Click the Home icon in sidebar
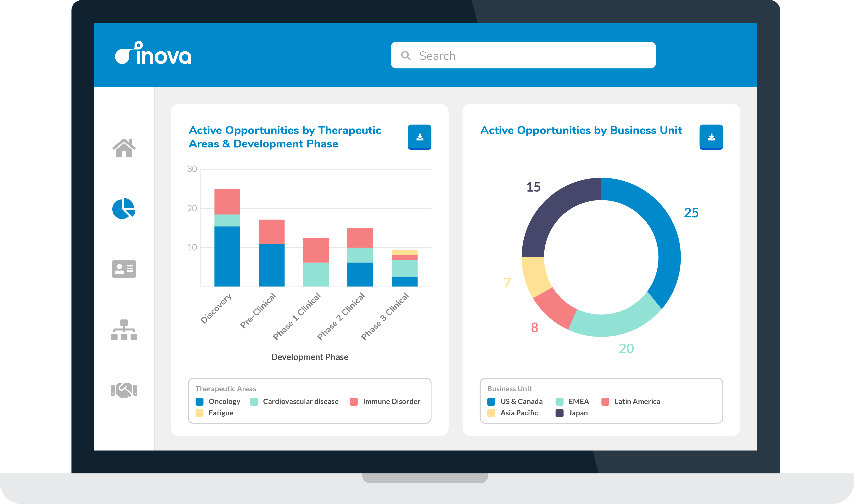Viewport: 854px width, 504px height. (x=124, y=148)
